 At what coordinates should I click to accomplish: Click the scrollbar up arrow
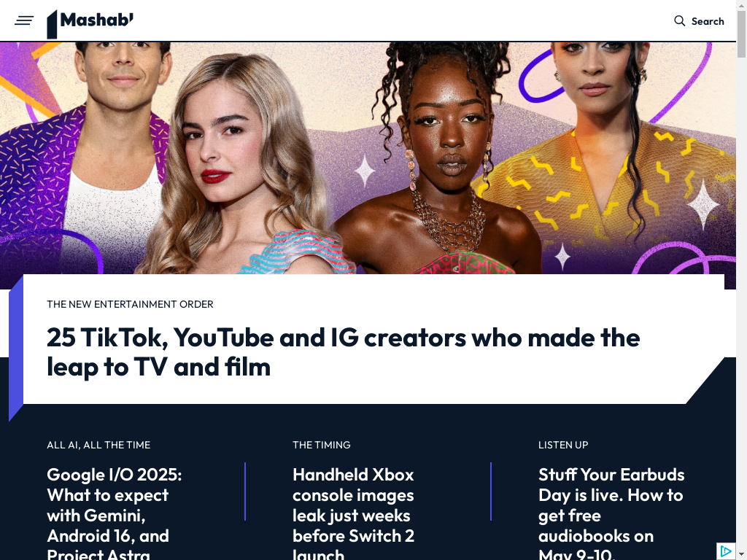pos(742,4)
